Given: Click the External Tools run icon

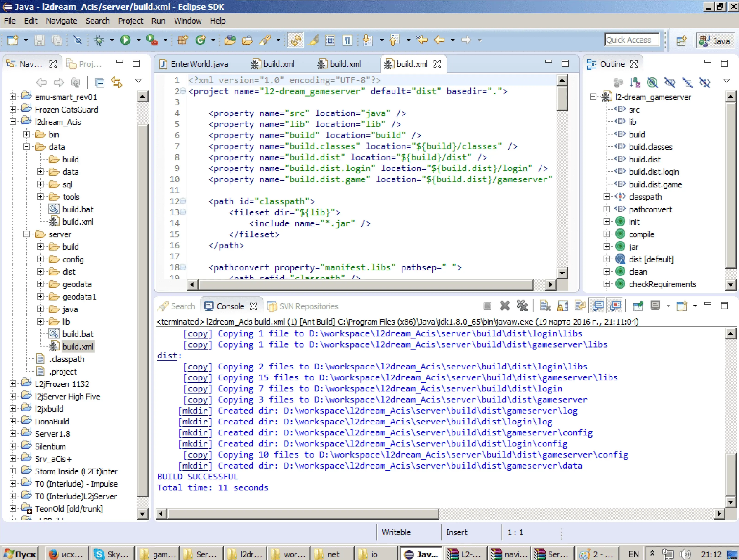Looking at the screenshot, I should point(152,40).
